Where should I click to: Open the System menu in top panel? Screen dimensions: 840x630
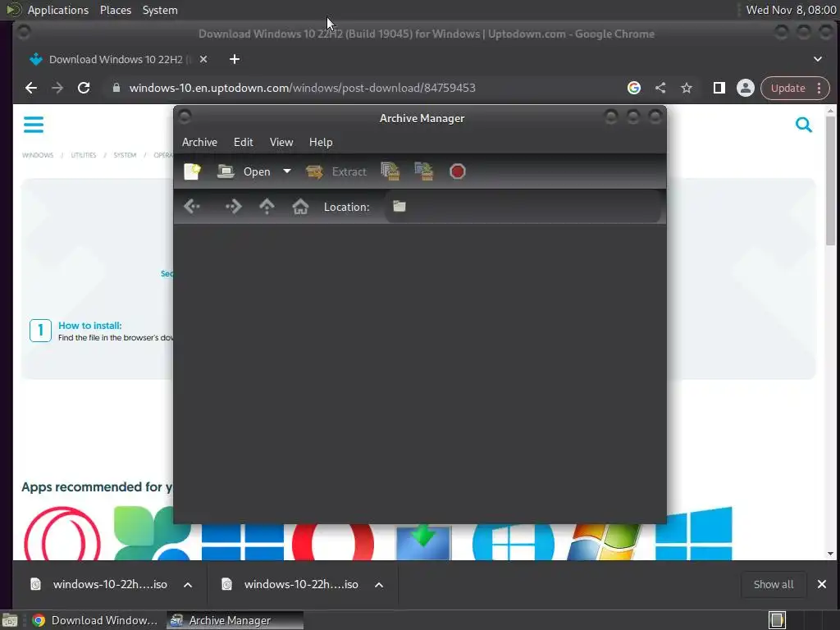click(160, 10)
